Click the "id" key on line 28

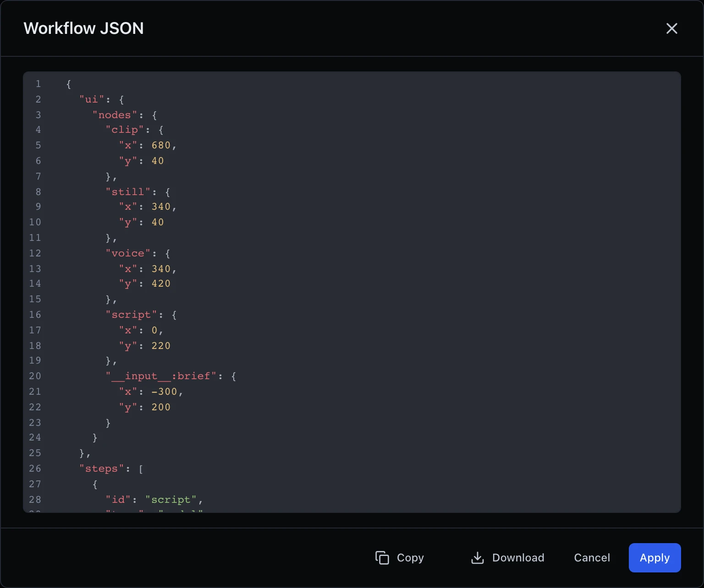[x=118, y=500]
